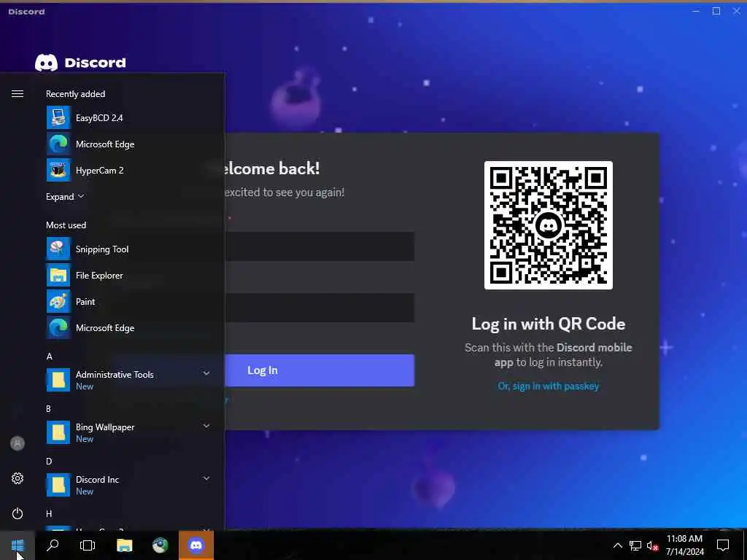The image size is (747, 560).
Task: Open user account icon in Start
Action: coord(18,443)
